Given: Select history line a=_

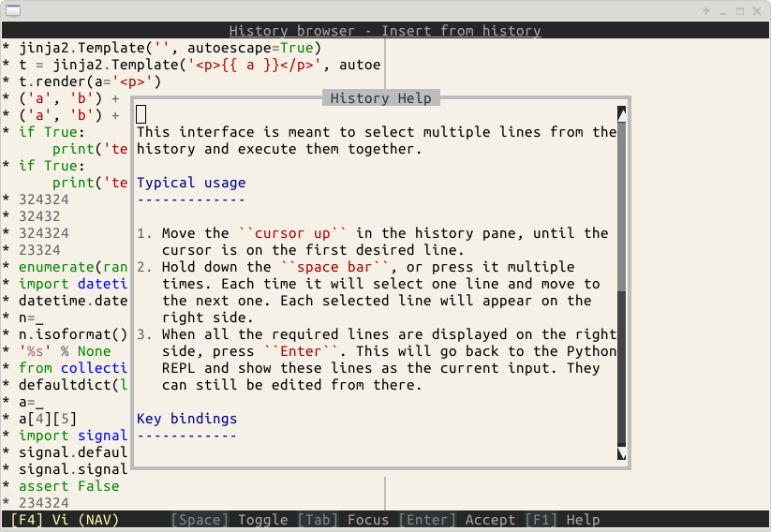Looking at the screenshot, I should [31, 401].
